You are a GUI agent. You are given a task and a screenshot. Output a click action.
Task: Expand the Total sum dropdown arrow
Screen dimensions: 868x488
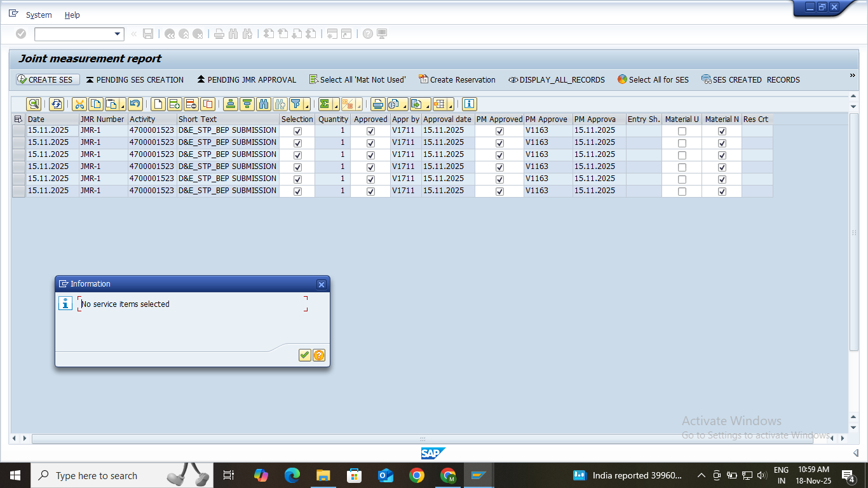tap(335, 106)
